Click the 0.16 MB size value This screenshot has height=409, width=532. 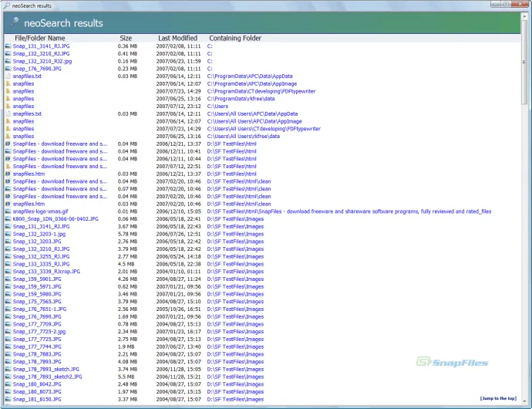point(127,61)
